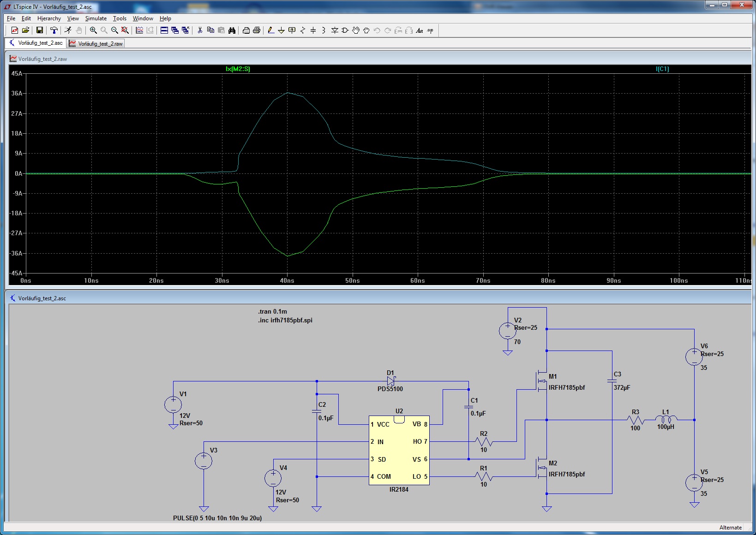756x535 pixels.
Task: Select the Draw Wire pencil tool
Action: point(271,30)
